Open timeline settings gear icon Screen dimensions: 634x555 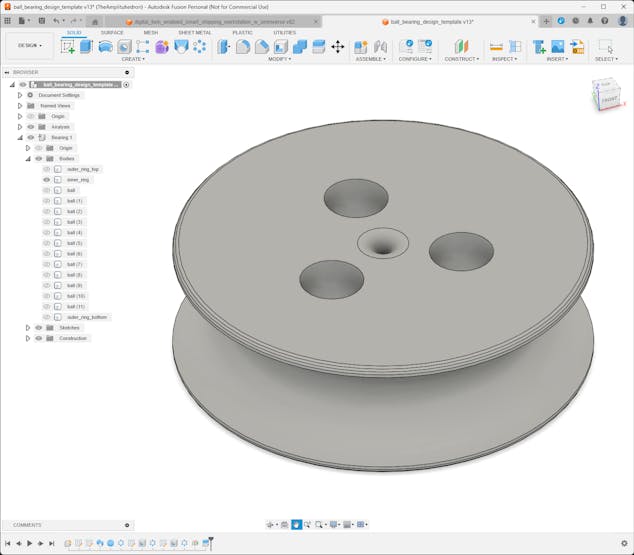pyautogui.click(x=624, y=543)
